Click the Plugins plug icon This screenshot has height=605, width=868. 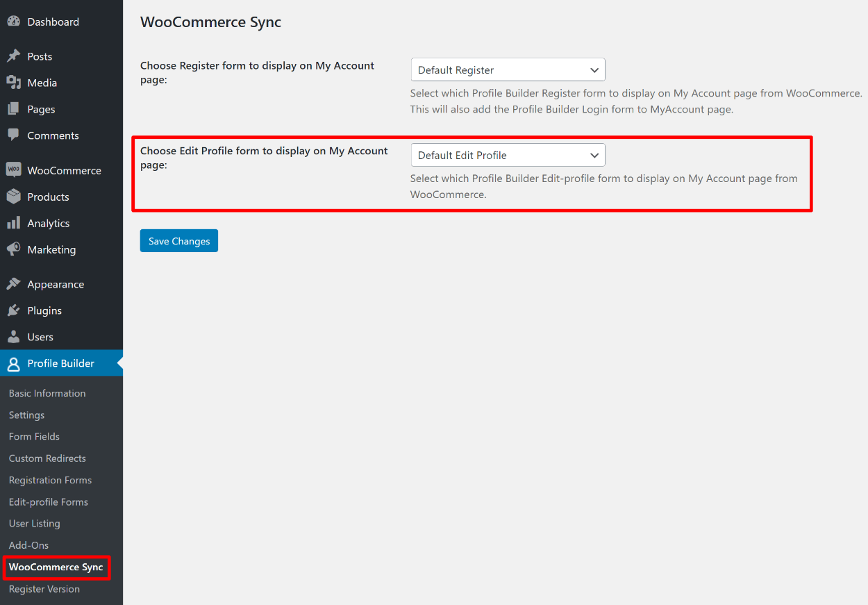pyautogui.click(x=14, y=310)
